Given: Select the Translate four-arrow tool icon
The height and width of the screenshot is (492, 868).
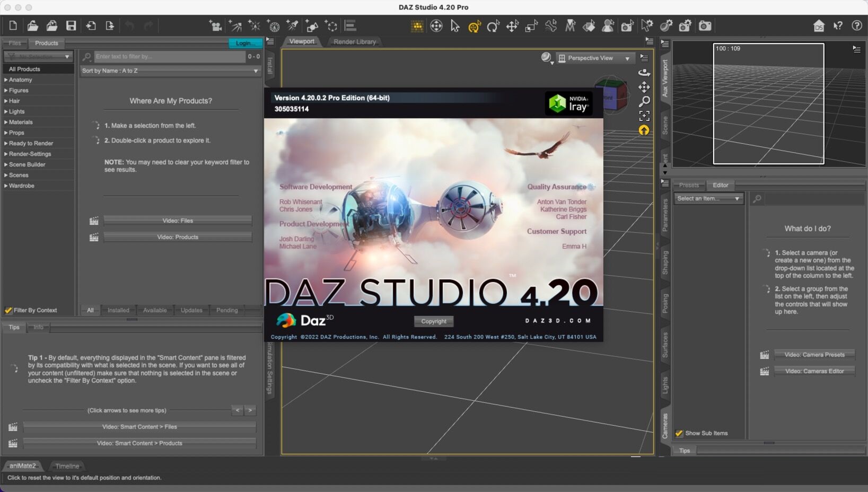Looking at the screenshot, I should [512, 25].
